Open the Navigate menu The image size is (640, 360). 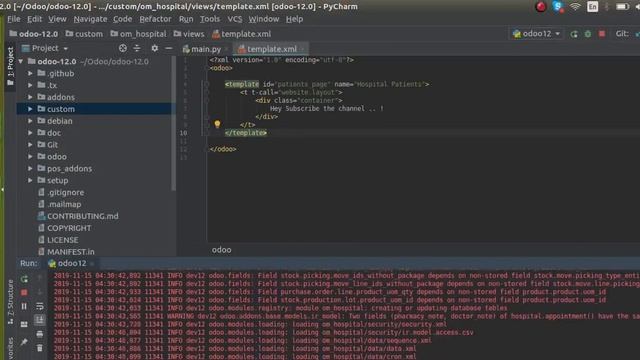90,19
